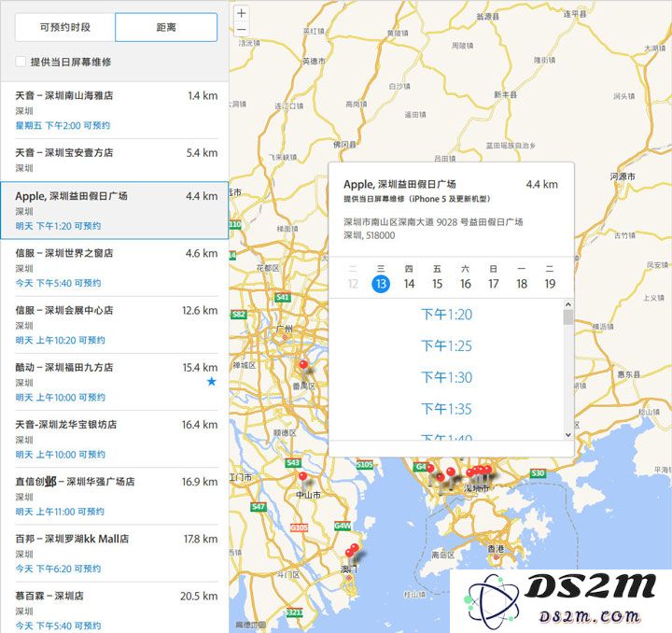
Task: Choose date 15 in calendar strip
Action: [437, 284]
